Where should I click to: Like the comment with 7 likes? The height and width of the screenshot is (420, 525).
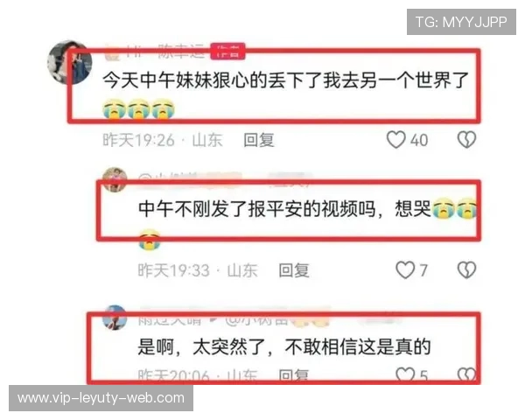pos(405,270)
